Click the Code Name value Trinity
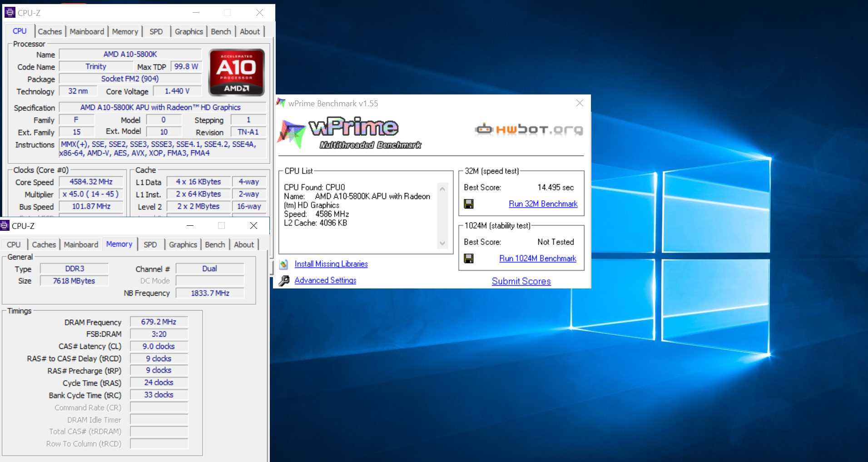868x462 pixels. point(96,66)
